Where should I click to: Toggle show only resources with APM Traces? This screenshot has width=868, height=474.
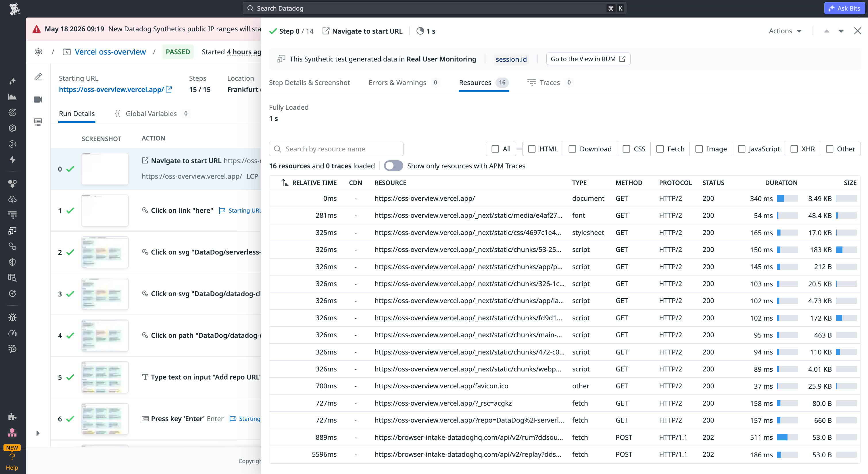pyautogui.click(x=393, y=166)
